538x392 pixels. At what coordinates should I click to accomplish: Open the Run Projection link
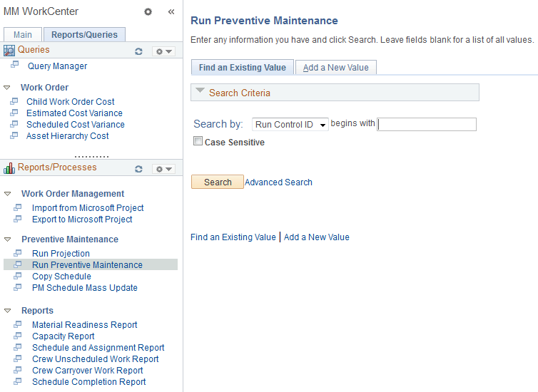(61, 254)
